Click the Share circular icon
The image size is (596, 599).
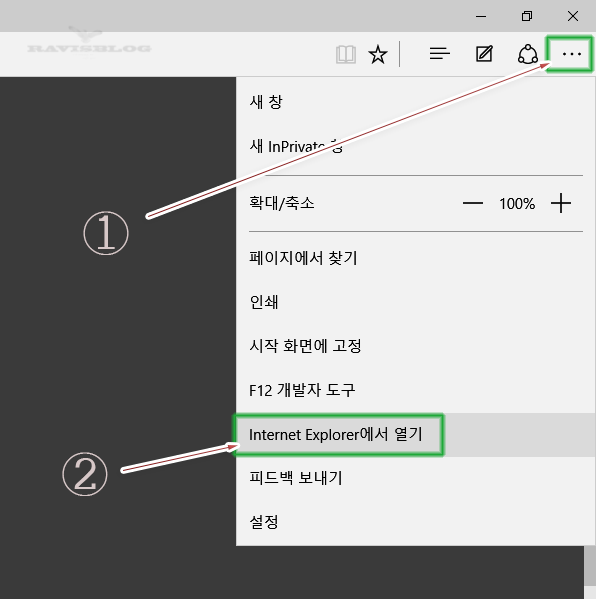[x=528, y=54]
